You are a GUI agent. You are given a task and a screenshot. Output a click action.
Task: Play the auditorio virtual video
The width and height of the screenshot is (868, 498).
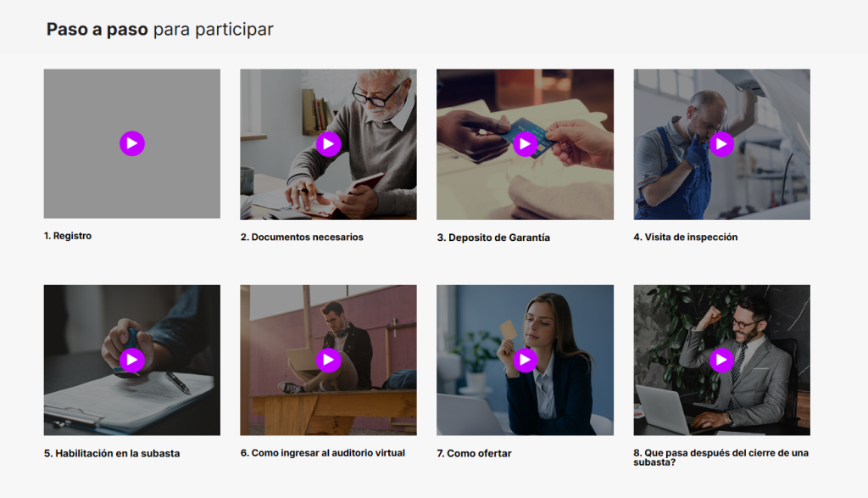(x=328, y=360)
